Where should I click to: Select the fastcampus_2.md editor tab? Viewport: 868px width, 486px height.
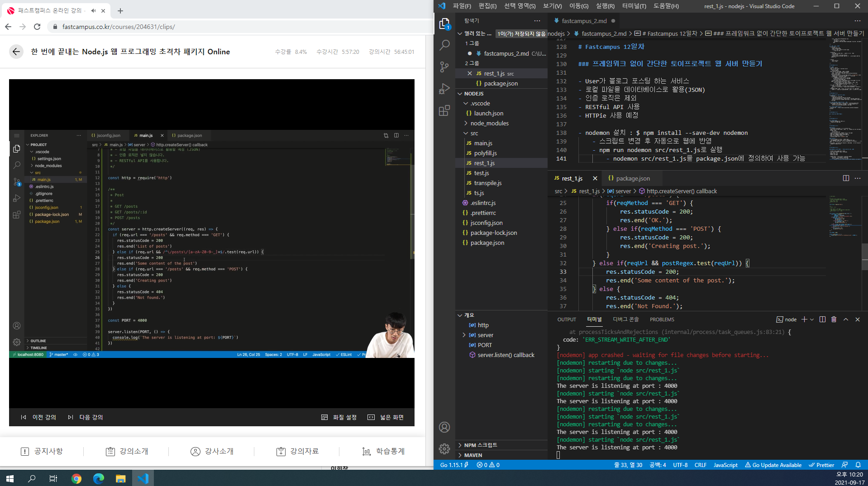tap(584, 21)
